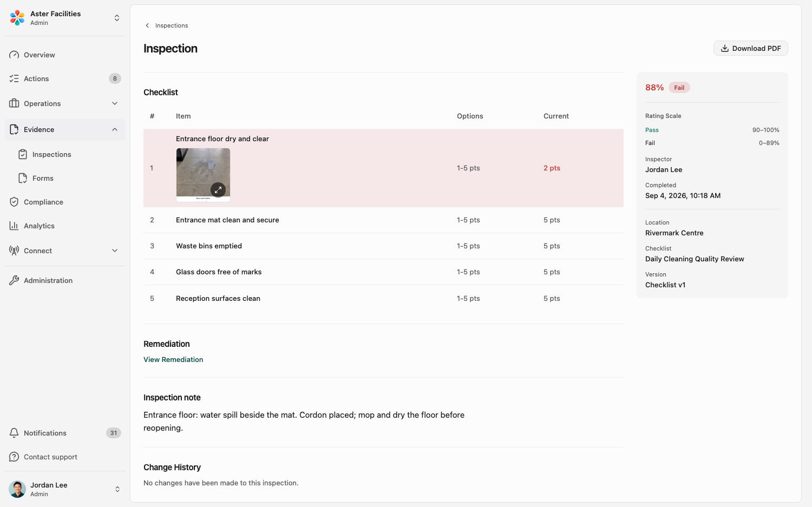Click the Notifications badge showing 31
812x507 pixels.
tap(114, 433)
